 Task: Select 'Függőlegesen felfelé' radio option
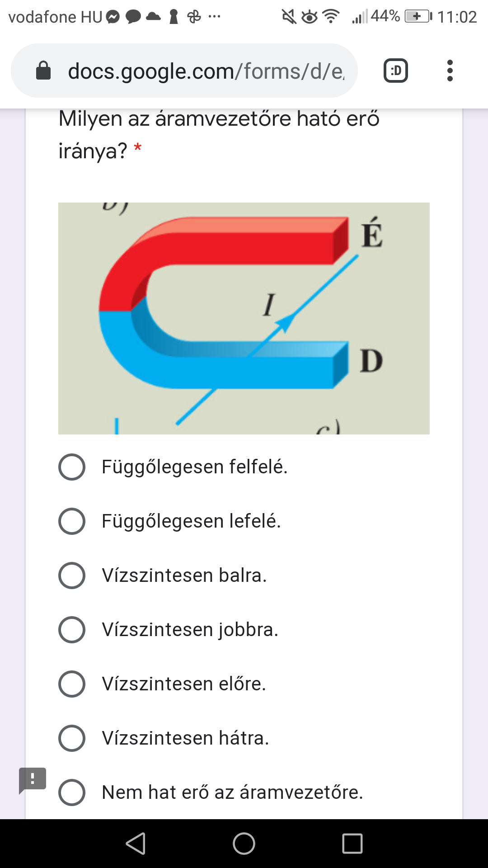[x=72, y=467]
